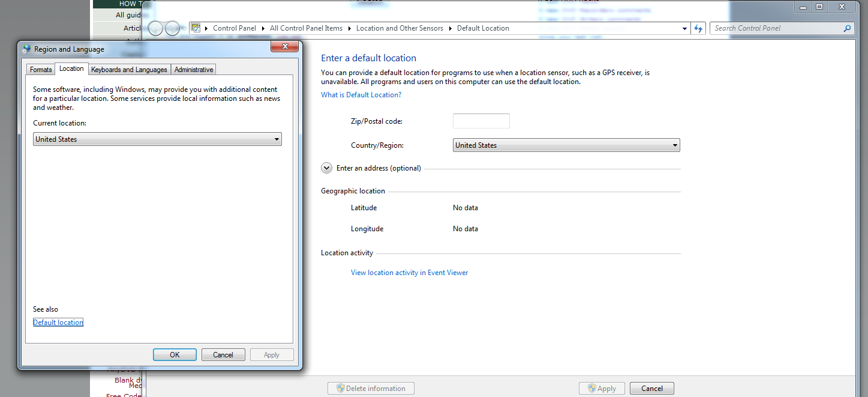This screenshot has width=868, height=397.
Task: Click the arrow after Control Panel breadcrumb
Action: point(263,28)
